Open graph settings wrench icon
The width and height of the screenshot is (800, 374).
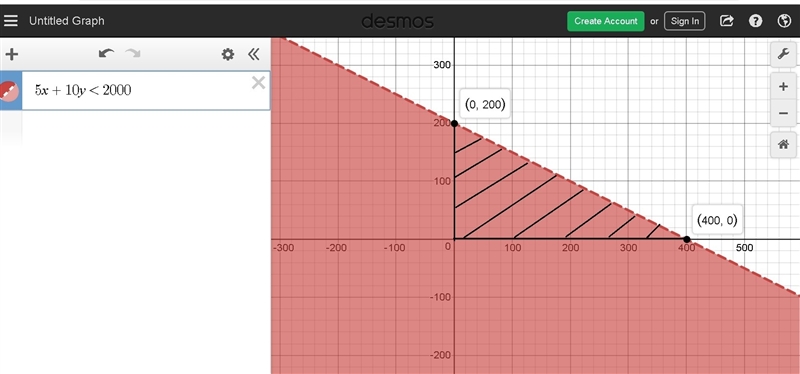pos(783,54)
